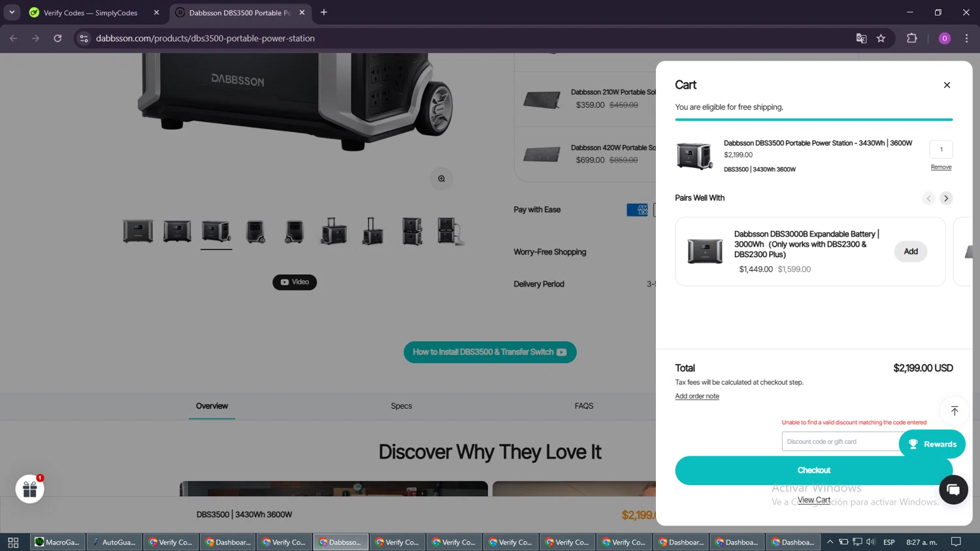
Task: Select the first product thumbnail
Action: (138, 231)
